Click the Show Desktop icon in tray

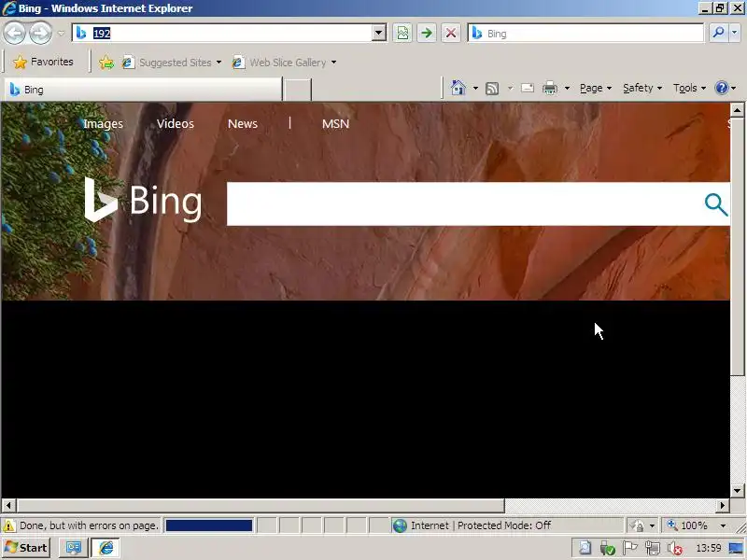[736, 549]
